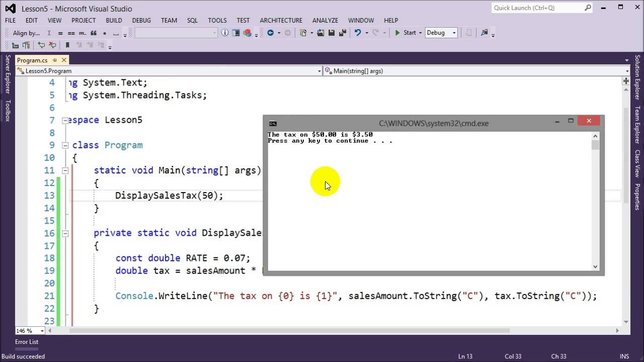Click the Open File icon
Viewport: 644px width, 362px height.
click(x=320, y=33)
